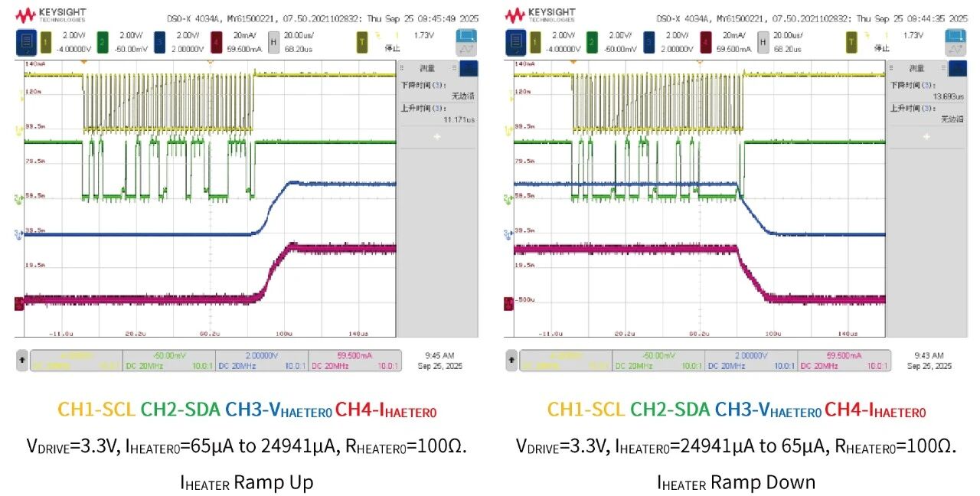Select the zoom box icon on left scope
This screenshot has height=496, width=980.
point(465,35)
